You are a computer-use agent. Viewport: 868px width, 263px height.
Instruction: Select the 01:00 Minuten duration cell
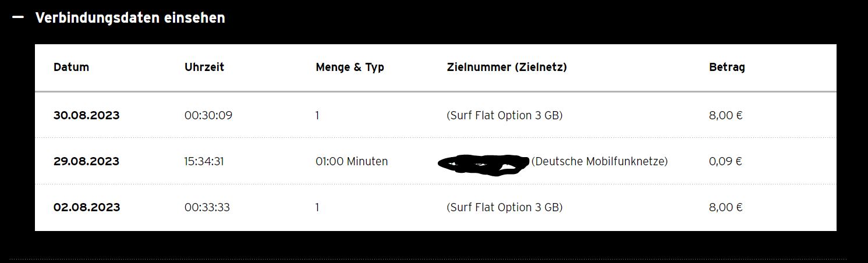coord(352,161)
